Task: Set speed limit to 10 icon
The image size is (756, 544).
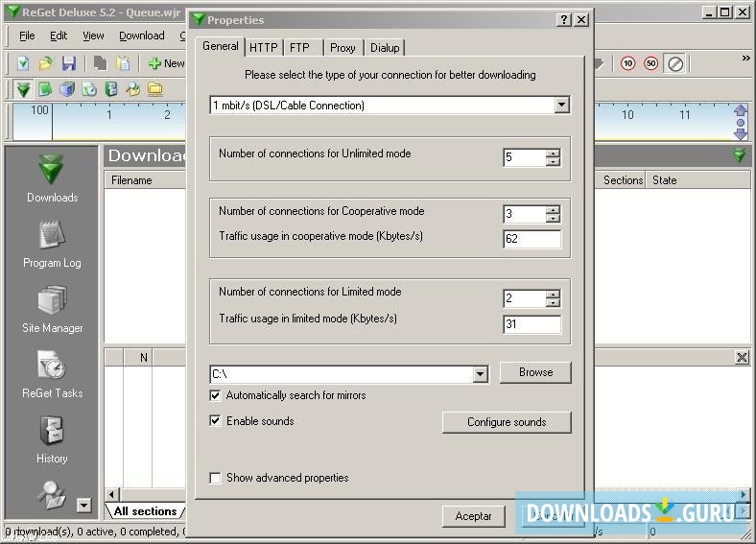Action: click(627, 63)
